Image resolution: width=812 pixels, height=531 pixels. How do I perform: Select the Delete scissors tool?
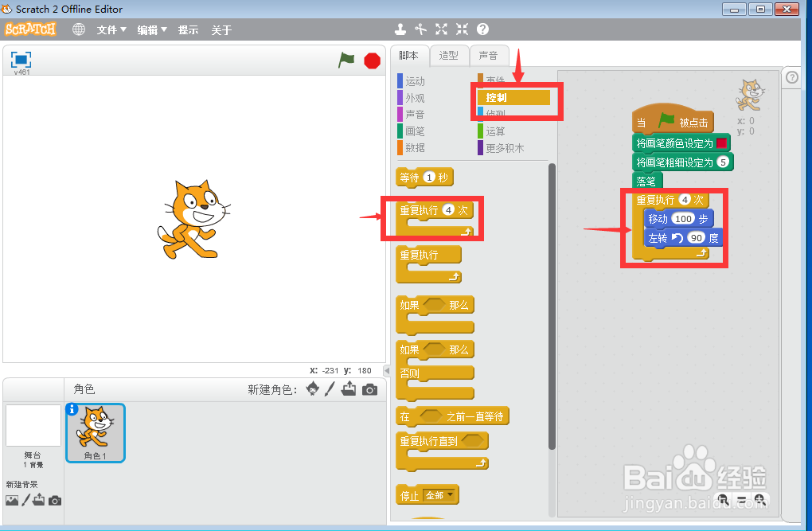420,29
